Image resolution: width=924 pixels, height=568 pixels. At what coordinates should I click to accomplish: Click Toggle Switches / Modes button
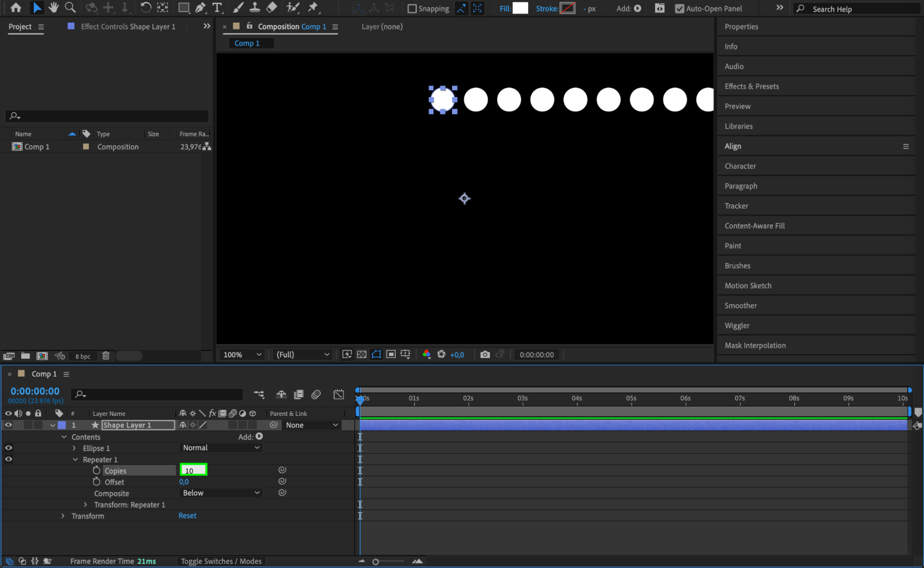point(221,561)
